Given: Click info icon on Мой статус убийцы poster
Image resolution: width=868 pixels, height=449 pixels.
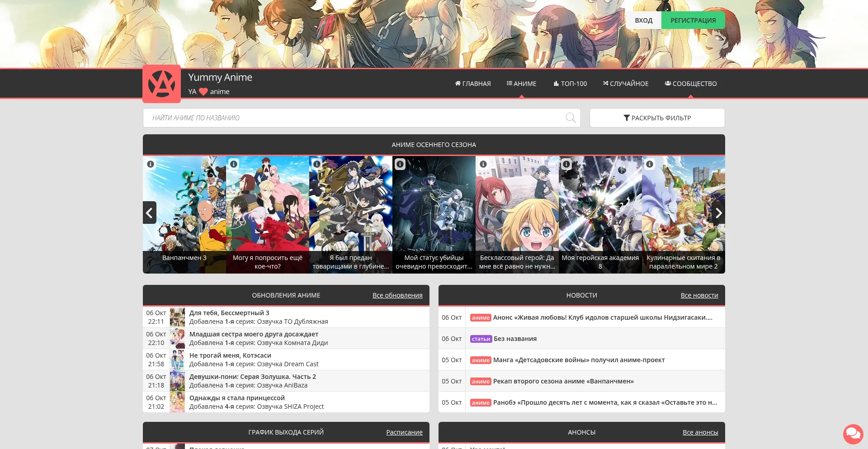Looking at the screenshot, I should click(400, 164).
